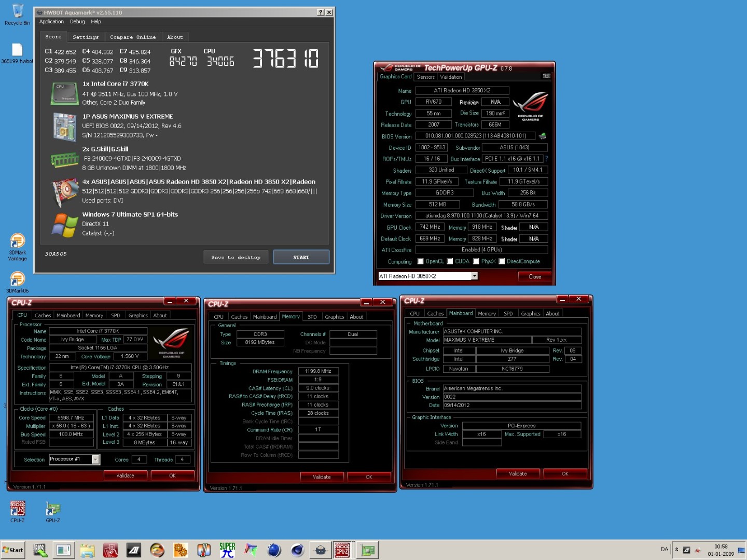Open the folder explorer taskbar icon
Screen dimensions: 747x560
click(87, 550)
